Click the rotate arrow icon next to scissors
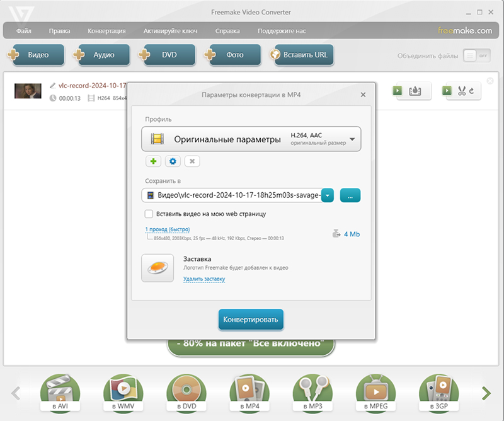The height and width of the screenshot is (421, 504). [x=471, y=91]
